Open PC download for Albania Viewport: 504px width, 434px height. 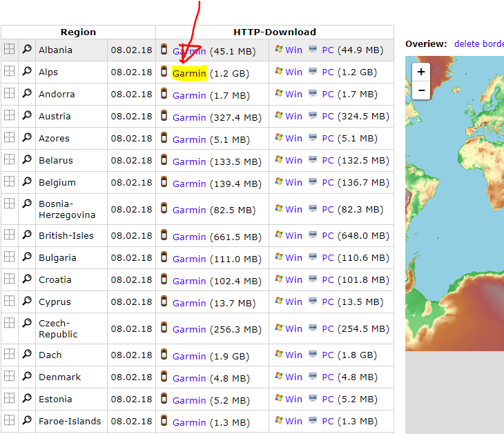(x=328, y=50)
